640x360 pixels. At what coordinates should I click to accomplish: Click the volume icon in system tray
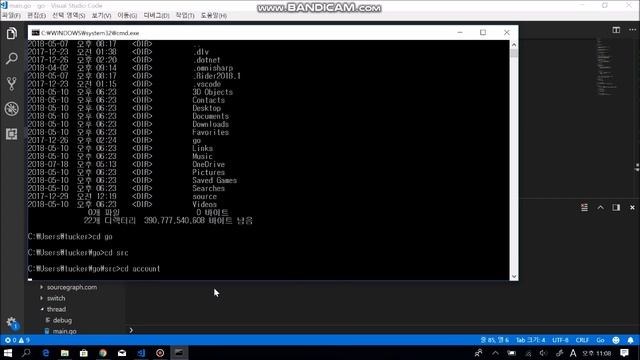click(543, 353)
